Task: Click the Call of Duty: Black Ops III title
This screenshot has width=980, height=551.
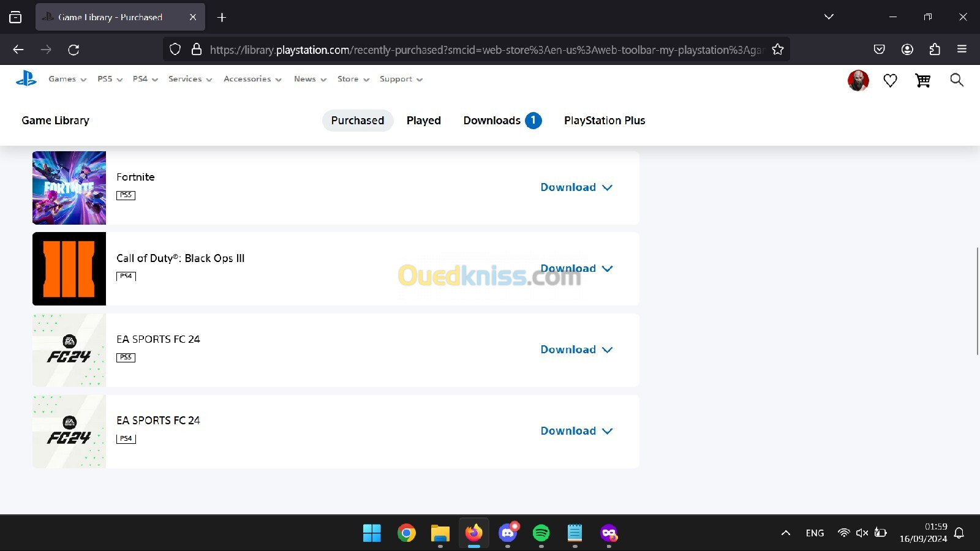Action: [181, 258]
